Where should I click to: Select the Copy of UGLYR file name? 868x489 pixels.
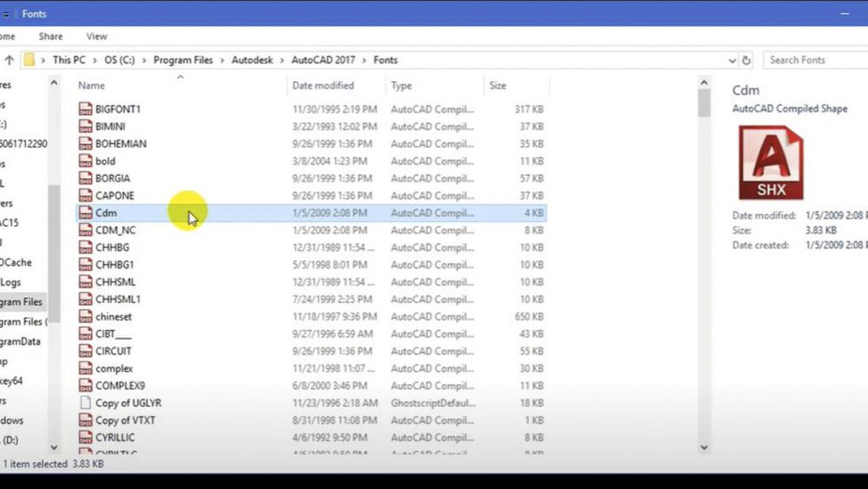(128, 403)
